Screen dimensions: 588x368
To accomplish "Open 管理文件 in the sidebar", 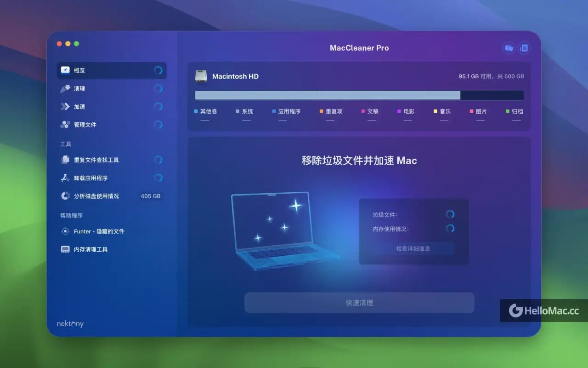I will tap(112, 125).
